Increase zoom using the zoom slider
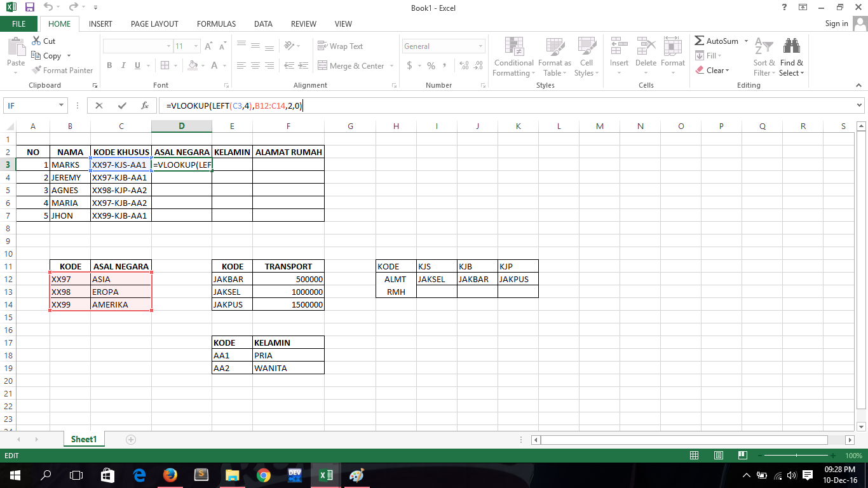 (834, 455)
